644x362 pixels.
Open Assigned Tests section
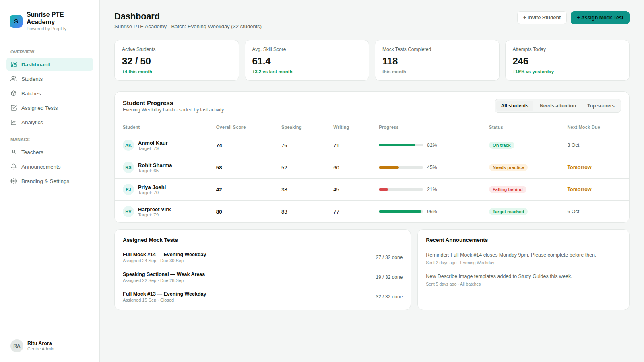50,108
